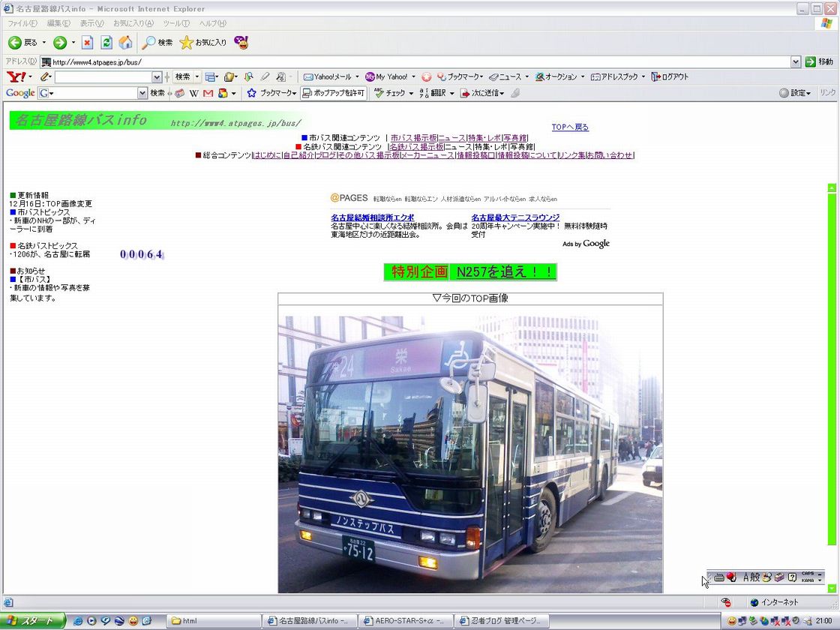The width and height of the screenshot is (840, 630).
Task: Open the 編集(E) menu
Action: pyautogui.click(x=58, y=23)
